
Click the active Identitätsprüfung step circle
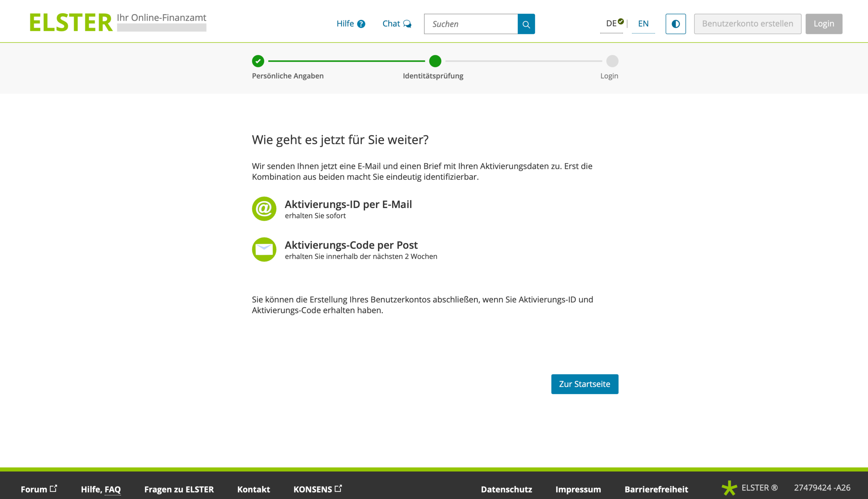pyautogui.click(x=435, y=61)
